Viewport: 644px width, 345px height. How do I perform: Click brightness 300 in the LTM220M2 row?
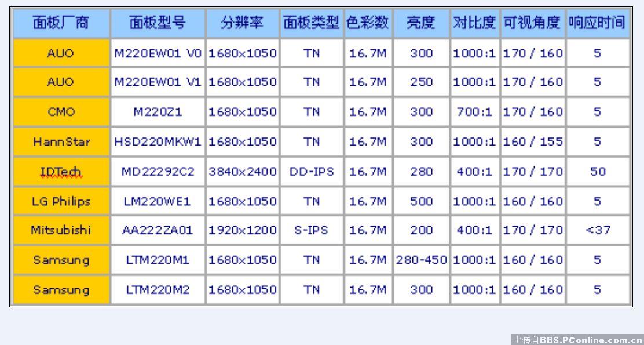click(x=422, y=290)
